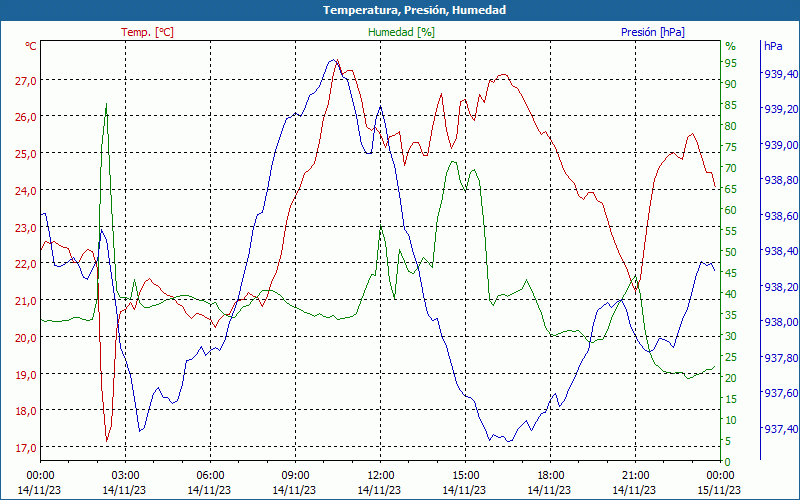Click the 20,0 temperature axis value
The width and height of the screenshot is (800, 500).
(26, 337)
